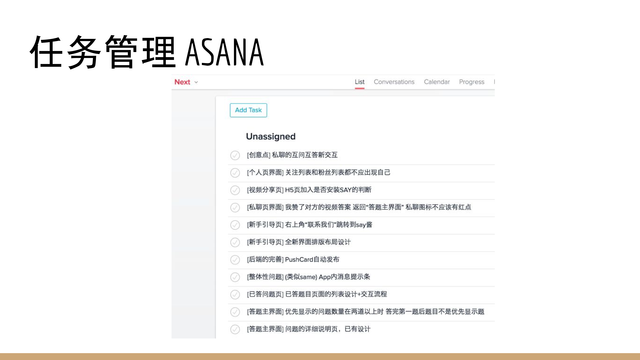Check off '[答题主界面] 优先显示的问题数量' task
This screenshot has height=360, width=640.
235,312
